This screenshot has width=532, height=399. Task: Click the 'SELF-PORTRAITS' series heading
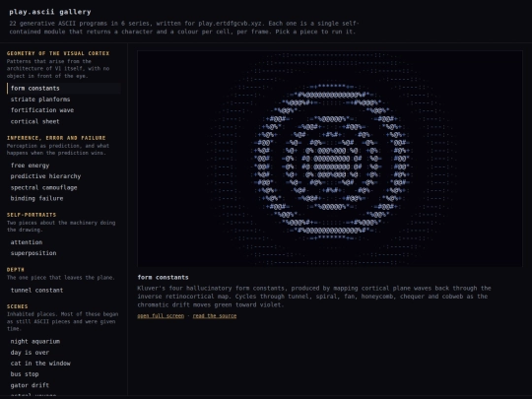32,215
